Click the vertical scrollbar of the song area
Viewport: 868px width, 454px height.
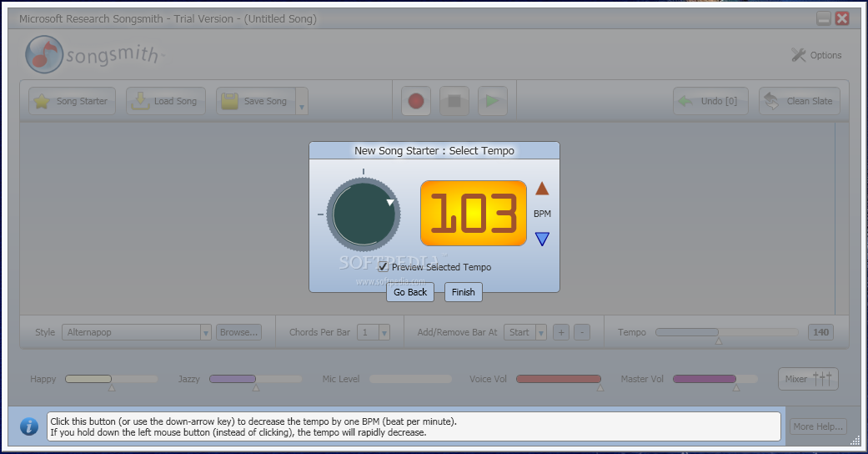pyautogui.click(x=840, y=219)
